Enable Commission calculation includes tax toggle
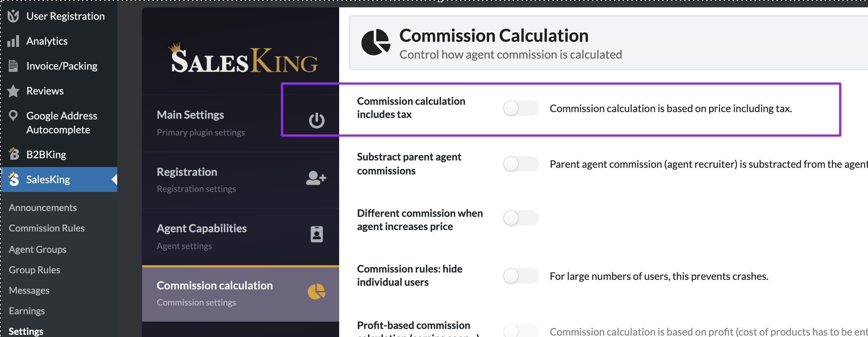Screen dimensions: 868x337 [521, 108]
